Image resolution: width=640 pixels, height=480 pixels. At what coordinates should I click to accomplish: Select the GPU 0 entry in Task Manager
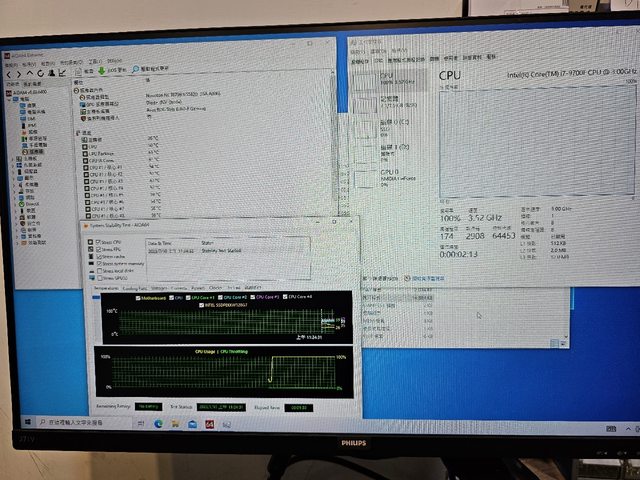pyautogui.click(x=386, y=174)
